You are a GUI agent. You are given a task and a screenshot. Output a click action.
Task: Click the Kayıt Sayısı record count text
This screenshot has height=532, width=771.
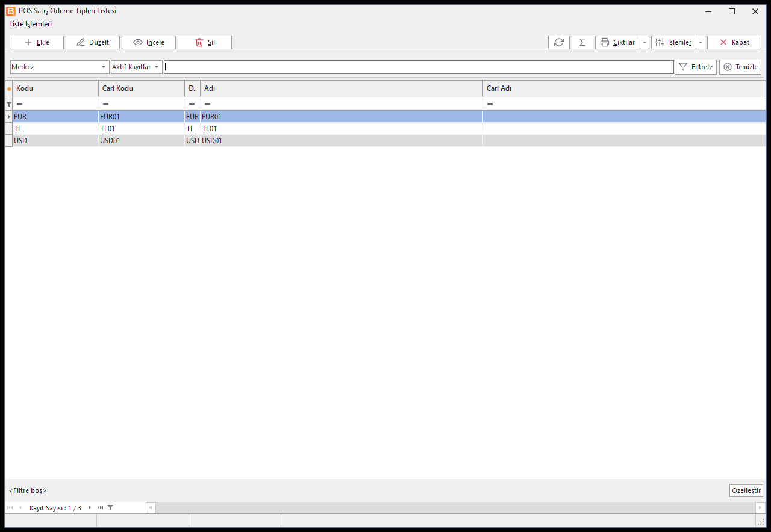(x=55, y=508)
